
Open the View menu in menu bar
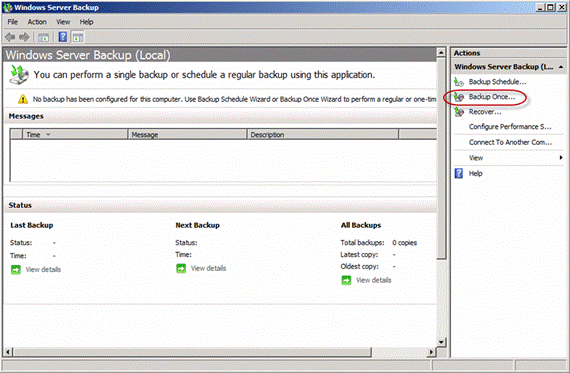(x=63, y=22)
